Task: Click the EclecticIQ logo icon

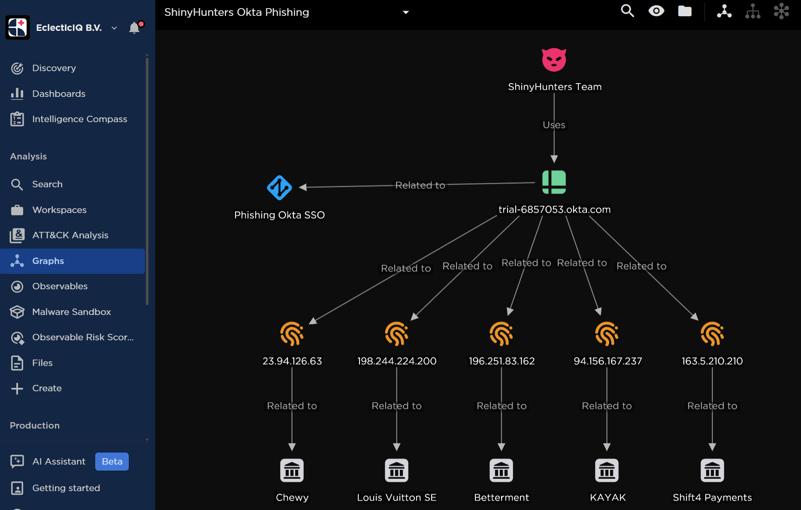Action: pyautogui.click(x=17, y=28)
